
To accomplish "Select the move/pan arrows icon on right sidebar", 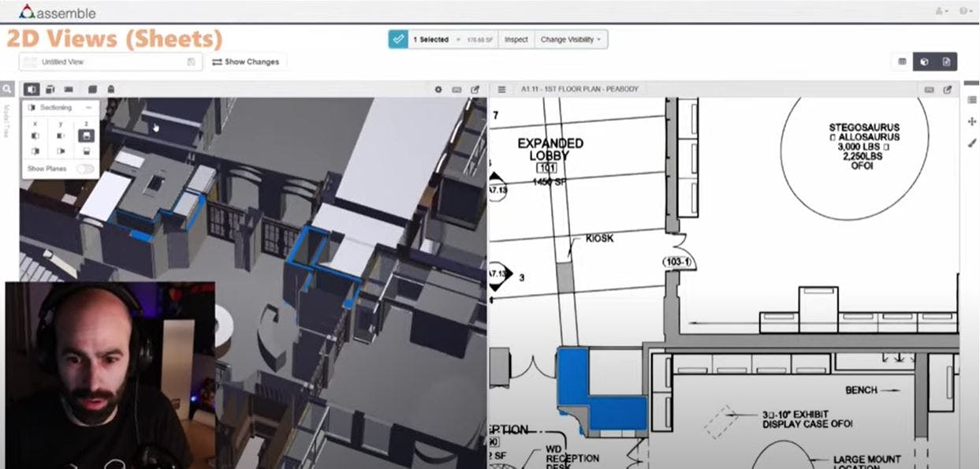I will coord(971,121).
